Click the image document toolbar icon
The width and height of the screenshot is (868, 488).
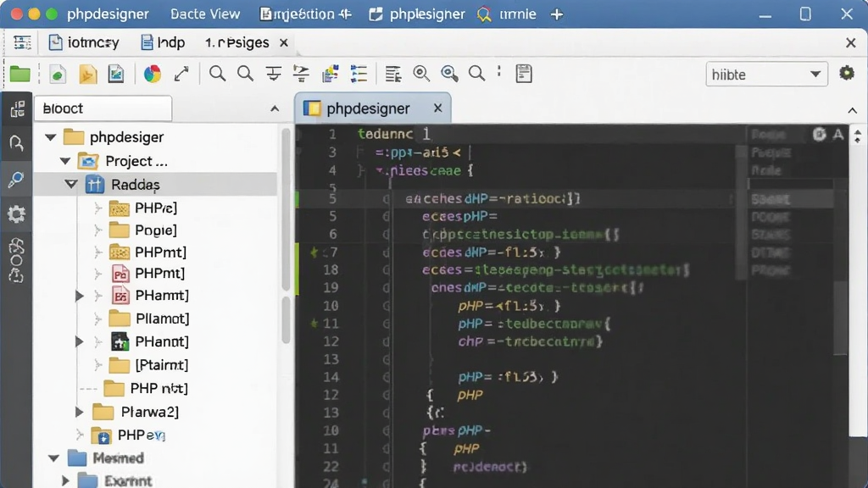pyautogui.click(x=116, y=74)
